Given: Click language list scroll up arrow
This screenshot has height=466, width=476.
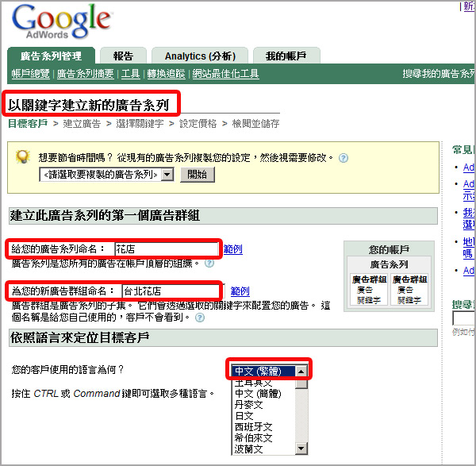Looking at the screenshot, I should click(x=301, y=371).
